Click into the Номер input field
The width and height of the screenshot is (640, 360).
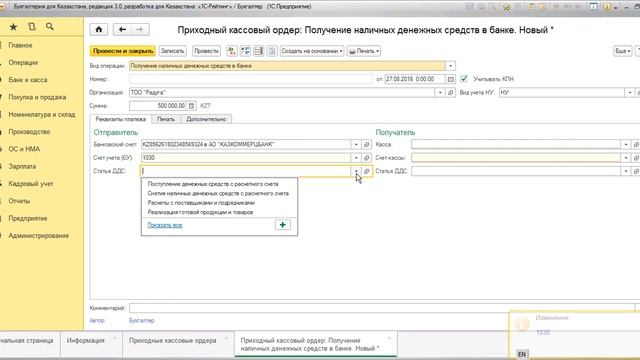(x=251, y=79)
